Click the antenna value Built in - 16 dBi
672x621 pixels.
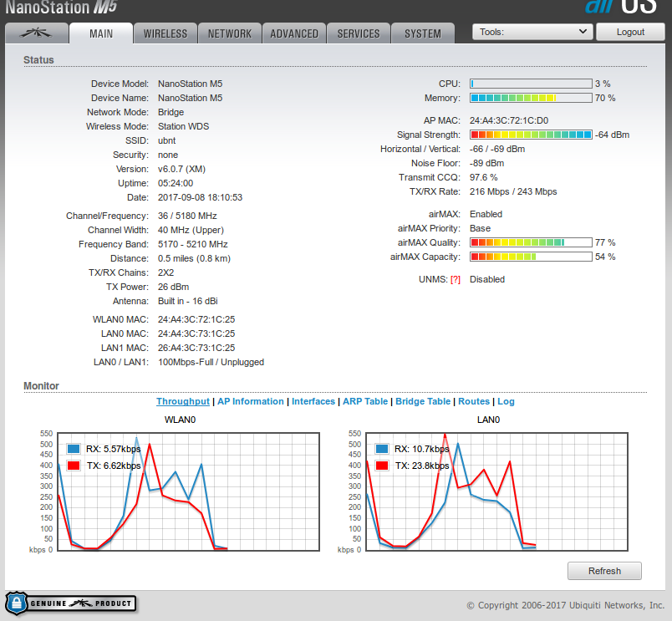tap(188, 301)
